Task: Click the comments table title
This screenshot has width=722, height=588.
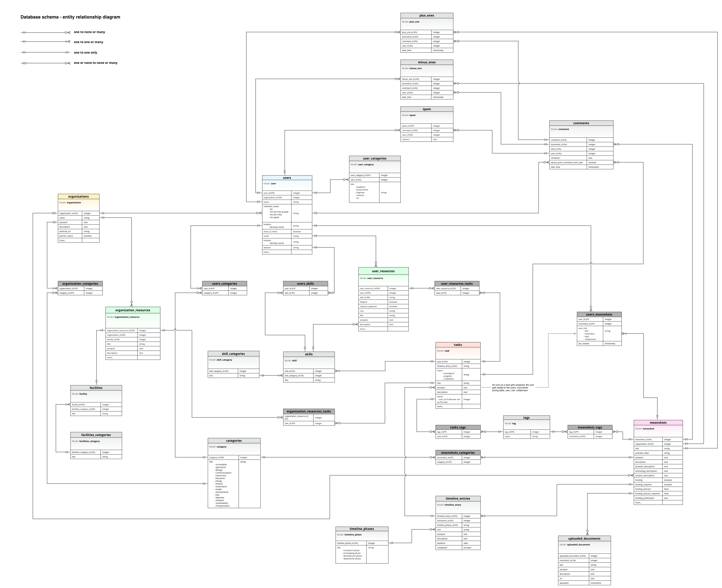Action: tap(581, 123)
